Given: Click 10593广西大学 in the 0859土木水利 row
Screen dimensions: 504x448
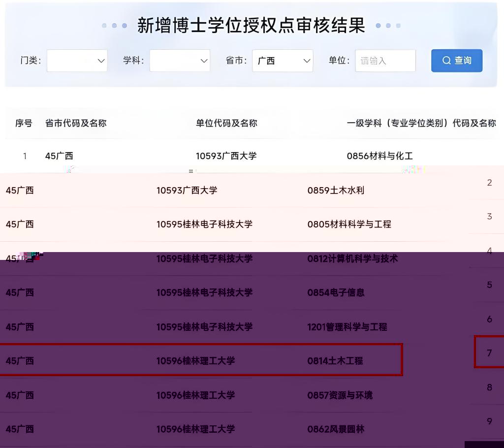Looking at the screenshot, I should (x=187, y=191).
